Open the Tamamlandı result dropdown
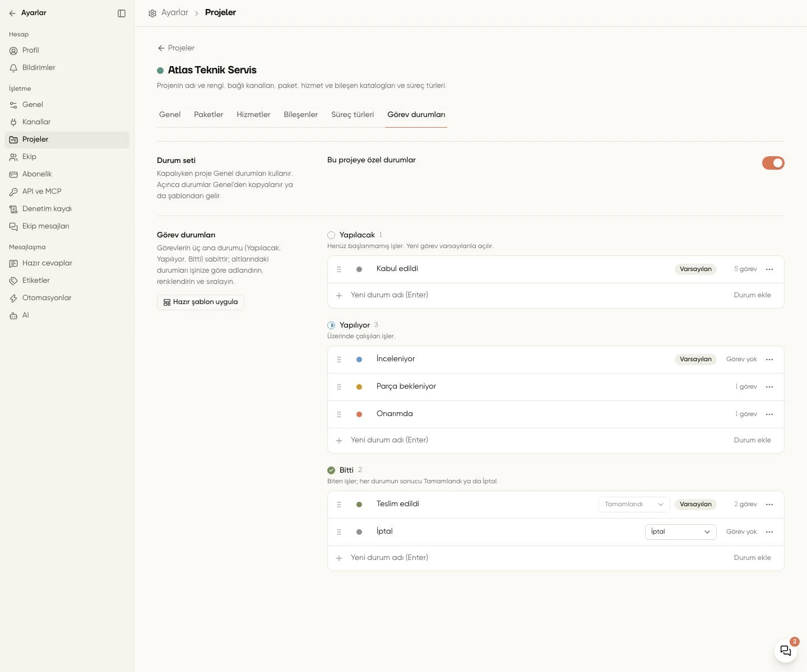 click(x=634, y=505)
